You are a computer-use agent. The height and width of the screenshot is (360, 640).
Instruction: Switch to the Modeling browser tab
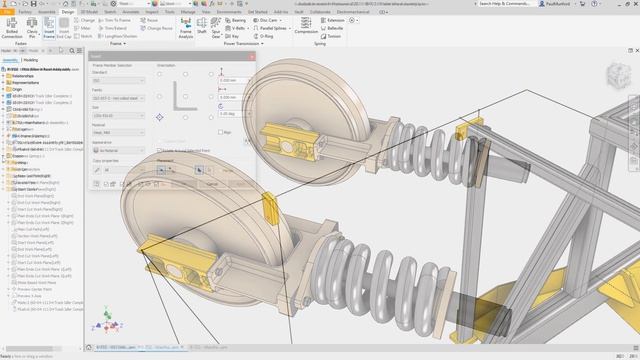31,60
